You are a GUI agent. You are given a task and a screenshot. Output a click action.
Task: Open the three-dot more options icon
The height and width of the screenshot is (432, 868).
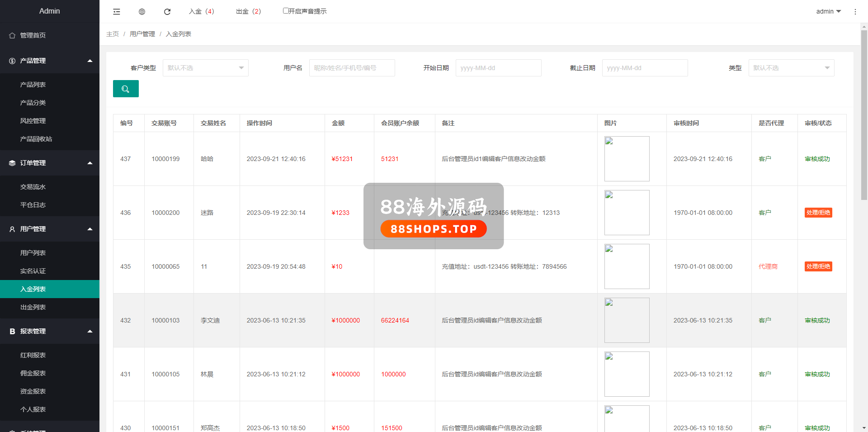[855, 12]
